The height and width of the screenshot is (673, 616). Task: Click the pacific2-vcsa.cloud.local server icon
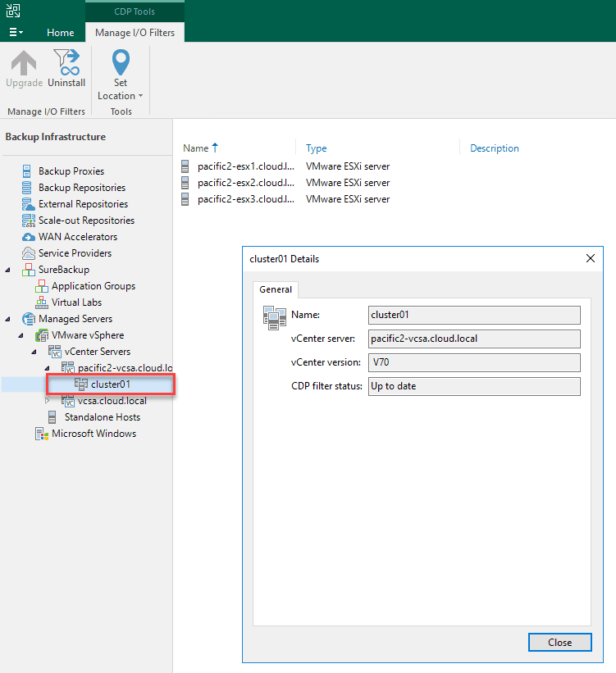click(x=68, y=368)
